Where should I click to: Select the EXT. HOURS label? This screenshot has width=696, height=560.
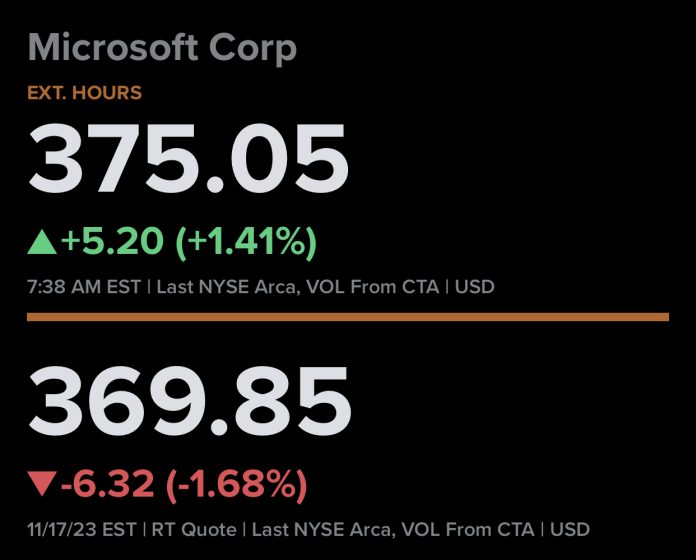(84, 93)
